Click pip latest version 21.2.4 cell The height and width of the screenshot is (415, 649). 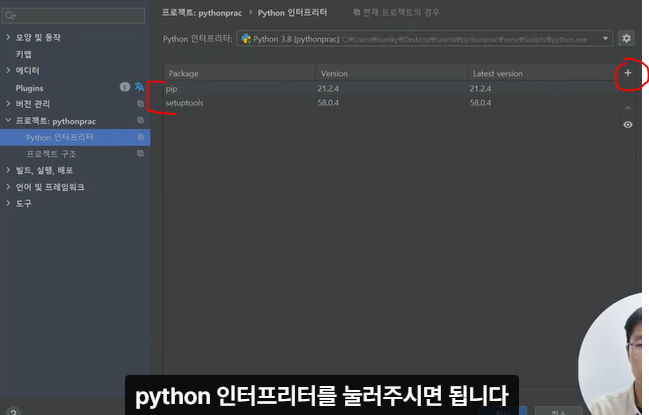[x=480, y=89]
